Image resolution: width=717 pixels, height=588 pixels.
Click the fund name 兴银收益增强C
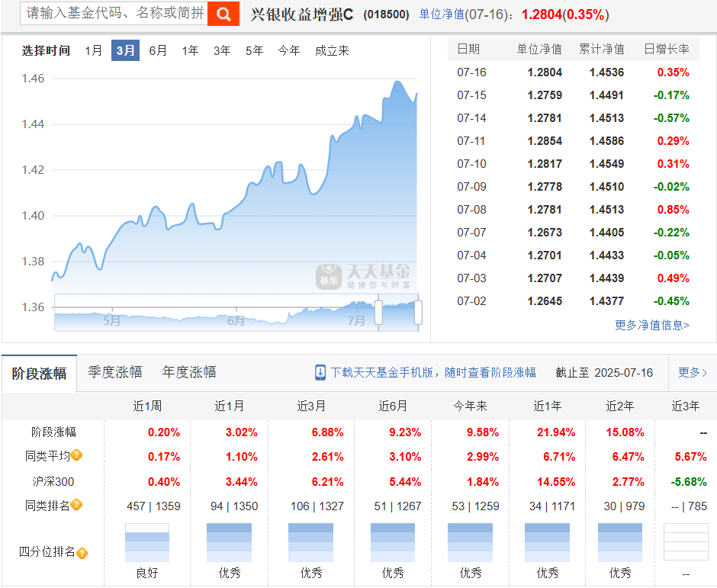click(302, 14)
